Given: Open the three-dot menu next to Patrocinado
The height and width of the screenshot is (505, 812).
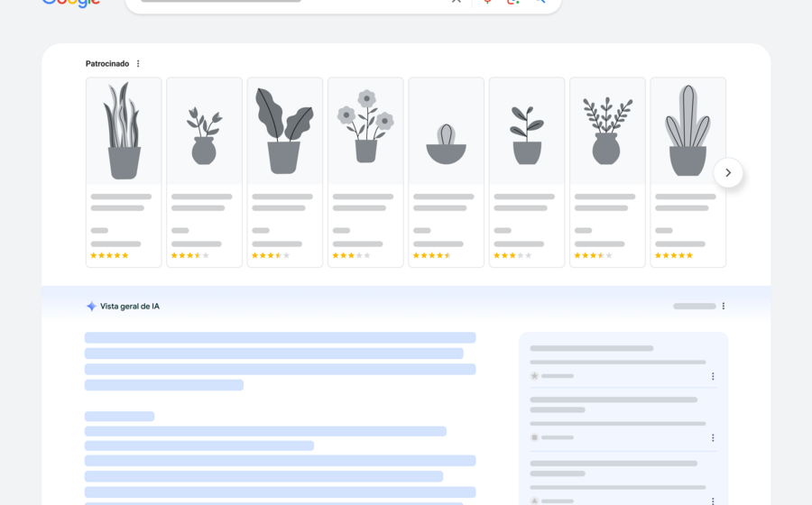Looking at the screenshot, I should pos(138,64).
